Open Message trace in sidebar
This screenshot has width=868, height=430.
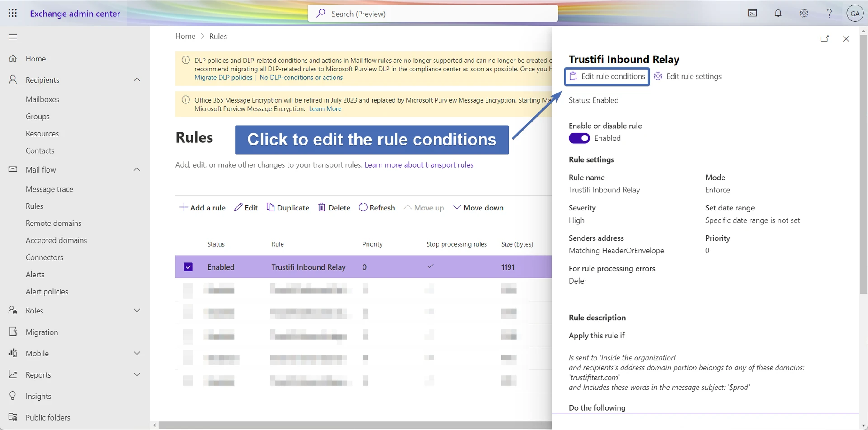tap(49, 189)
